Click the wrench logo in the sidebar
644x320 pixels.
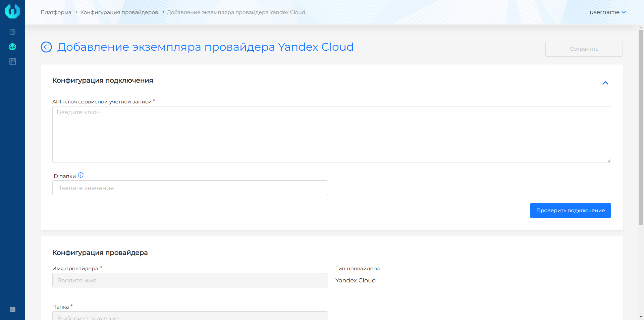(12, 11)
